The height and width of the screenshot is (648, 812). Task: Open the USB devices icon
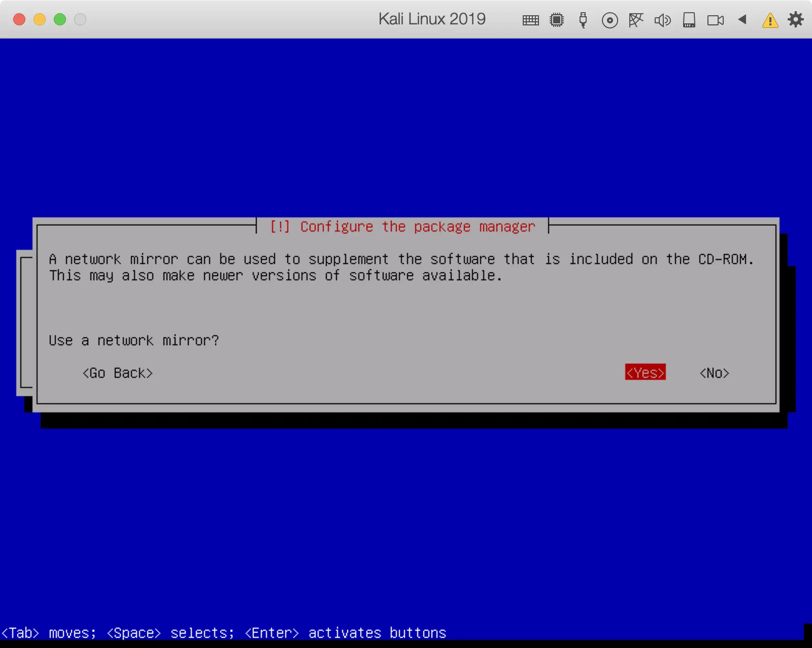(583, 20)
